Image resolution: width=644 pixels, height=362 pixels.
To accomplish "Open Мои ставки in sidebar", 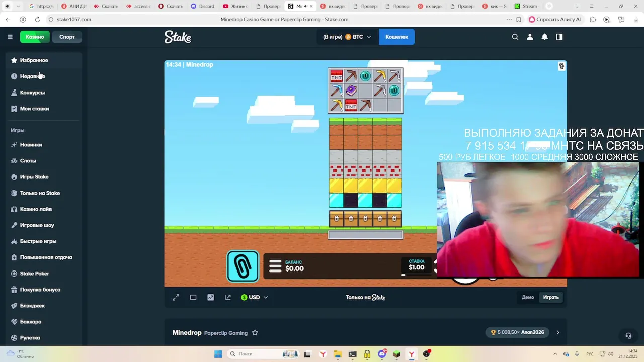I will (x=44, y=109).
